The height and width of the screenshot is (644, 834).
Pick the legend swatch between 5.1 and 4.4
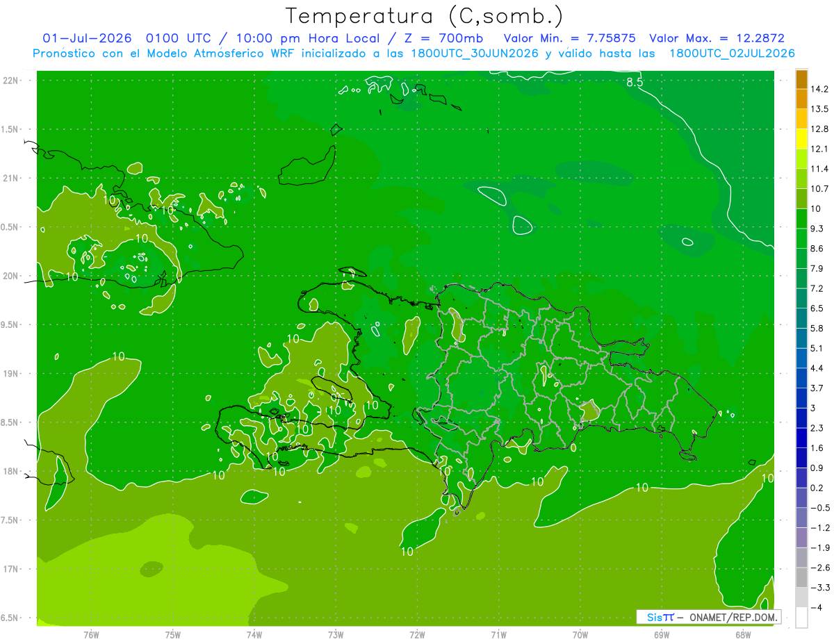801,358
